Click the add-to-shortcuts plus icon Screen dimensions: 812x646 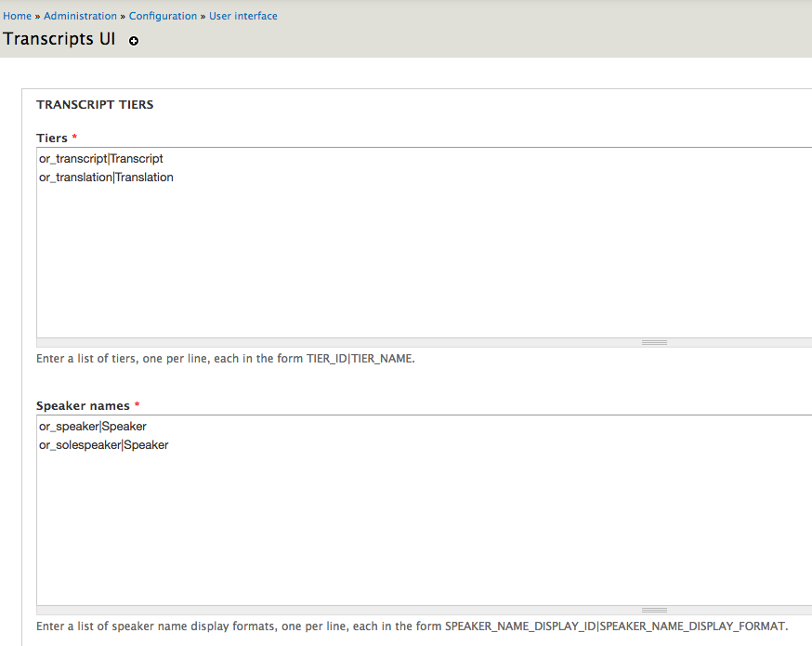click(x=134, y=42)
